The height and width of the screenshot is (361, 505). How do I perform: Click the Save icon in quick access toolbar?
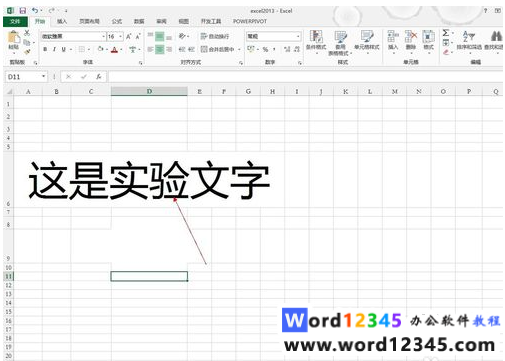(x=23, y=11)
